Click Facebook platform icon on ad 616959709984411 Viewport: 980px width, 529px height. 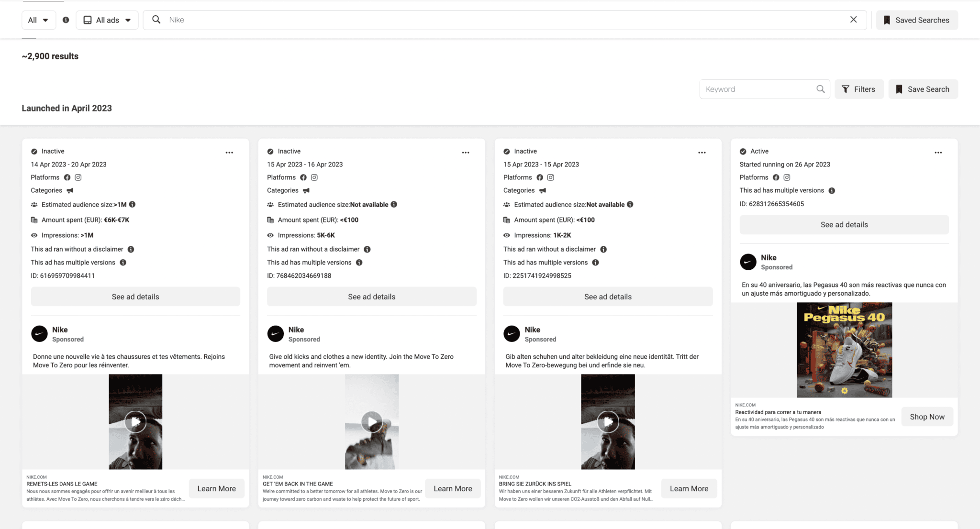(x=67, y=177)
